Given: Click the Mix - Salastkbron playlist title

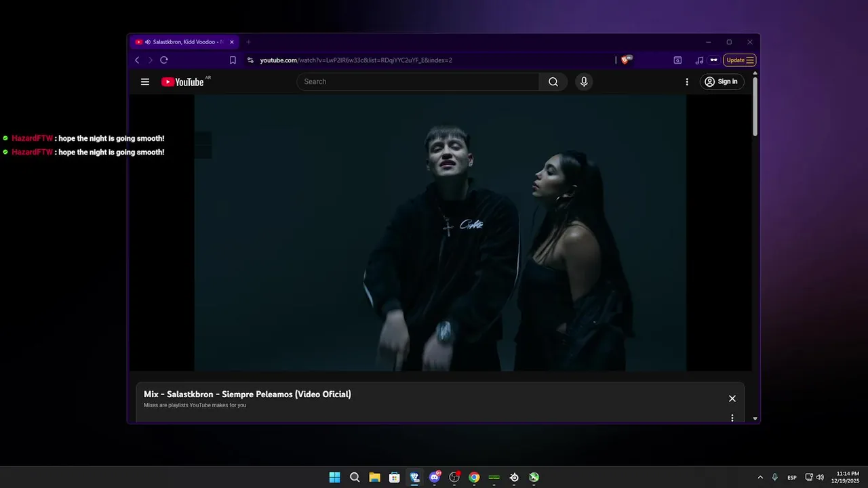Looking at the screenshot, I should point(248,394).
